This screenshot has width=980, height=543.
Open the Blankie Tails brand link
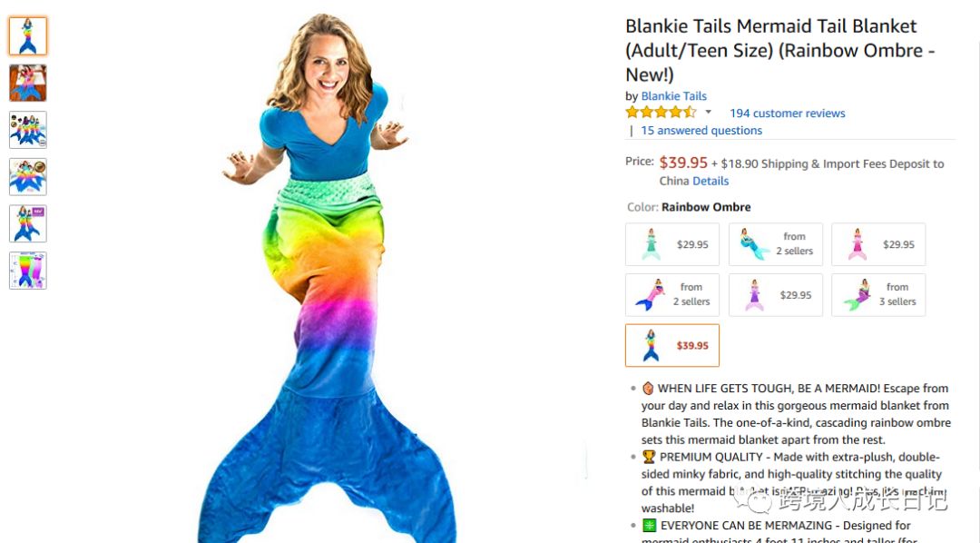(x=673, y=95)
